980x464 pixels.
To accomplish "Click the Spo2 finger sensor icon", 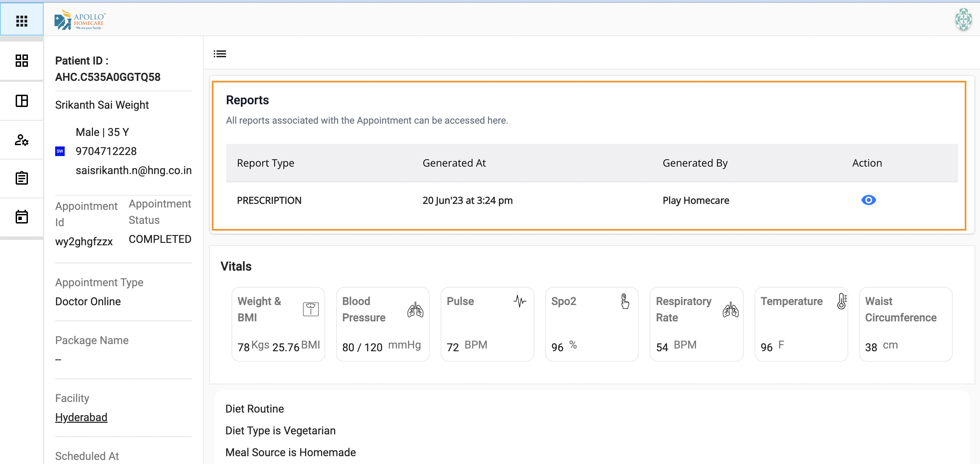I will click(x=624, y=301).
